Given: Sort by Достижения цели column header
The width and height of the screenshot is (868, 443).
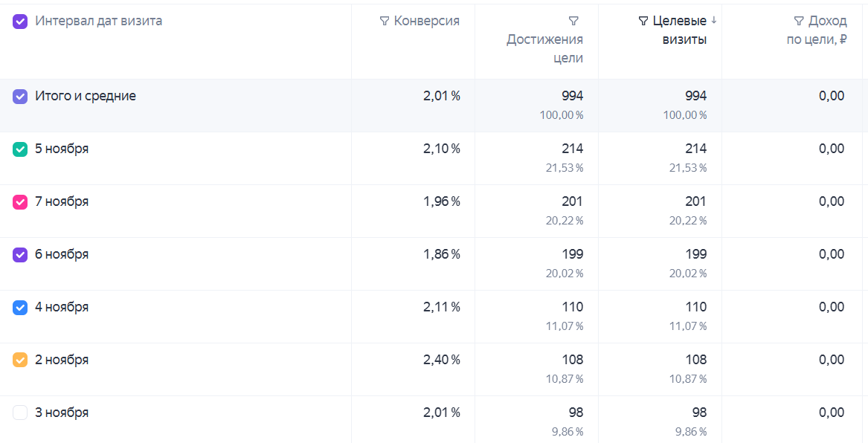Looking at the screenshot, I should pos(544,48).
